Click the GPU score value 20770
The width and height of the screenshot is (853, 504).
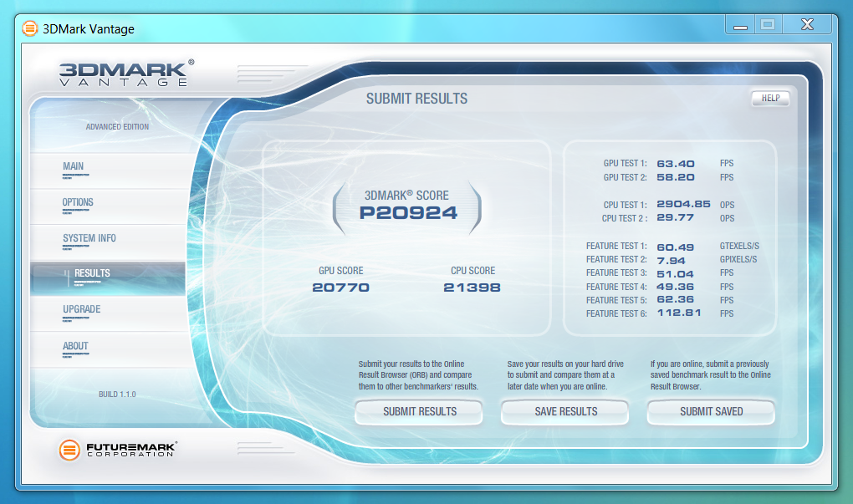pos(340,288)
